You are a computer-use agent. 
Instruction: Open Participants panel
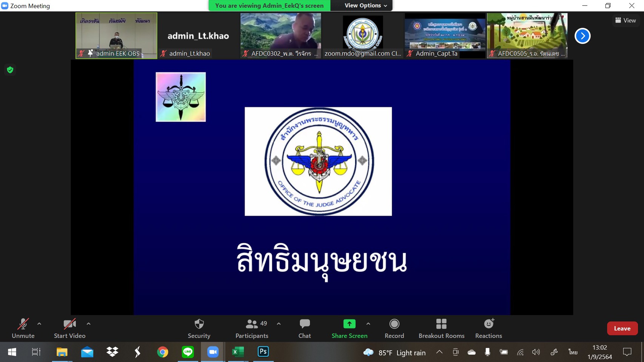click(x=252, y=328)
